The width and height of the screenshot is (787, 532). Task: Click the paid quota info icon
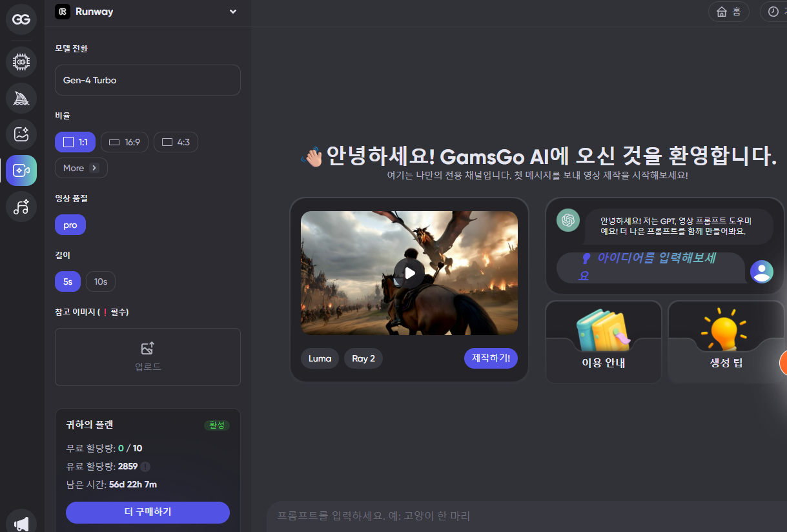145,467
